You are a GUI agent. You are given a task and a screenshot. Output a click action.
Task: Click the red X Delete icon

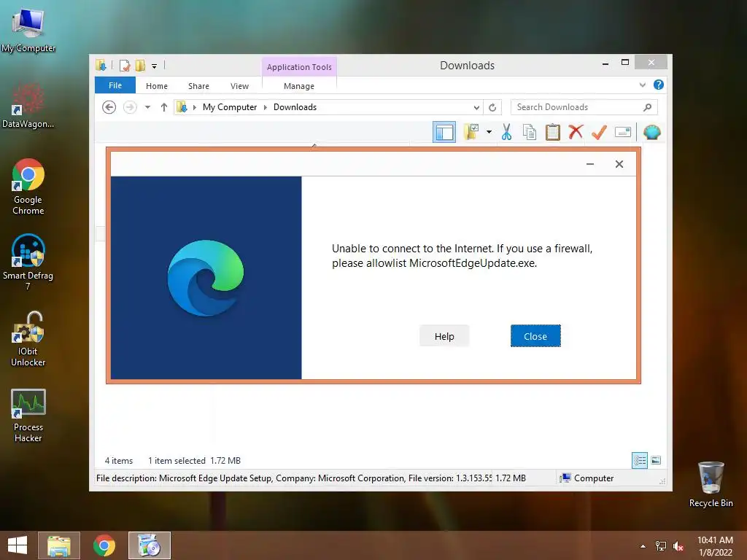(x=576, y=132)
